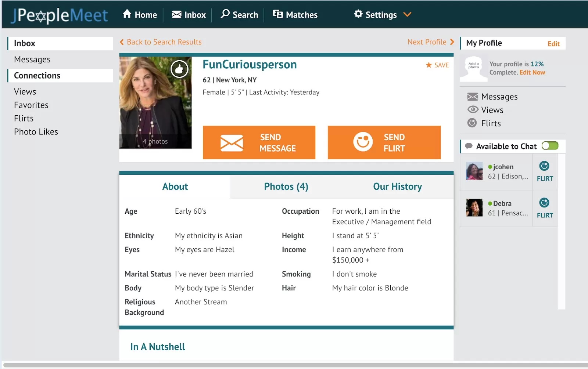Click the Search magnifier icon
Screen dimensions: 588x369
[225, 14]
